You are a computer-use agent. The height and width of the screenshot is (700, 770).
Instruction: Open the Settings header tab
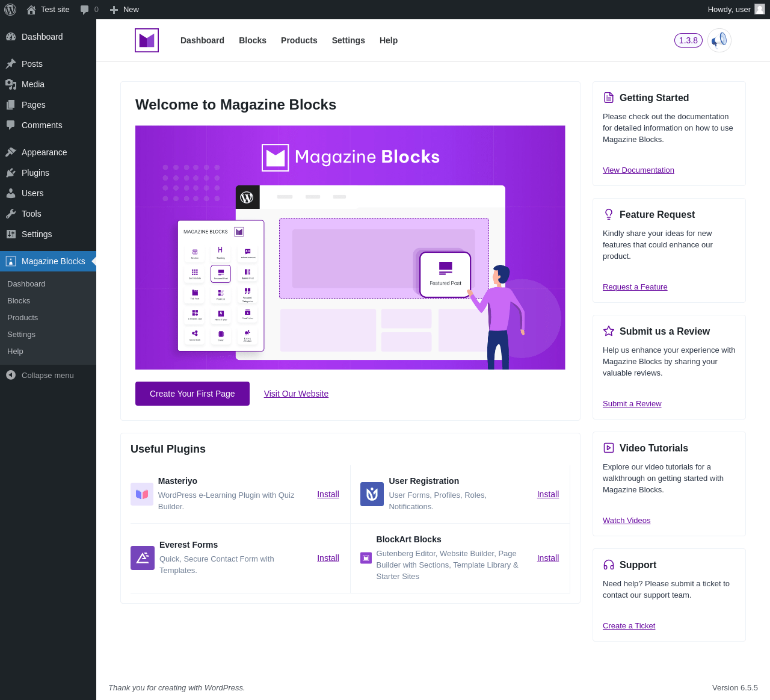coord(348,40)
